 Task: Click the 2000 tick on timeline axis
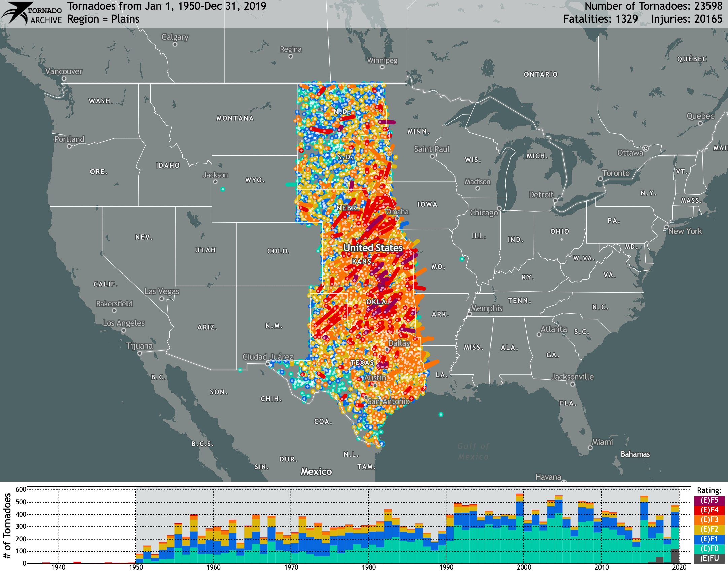point(524,568)
